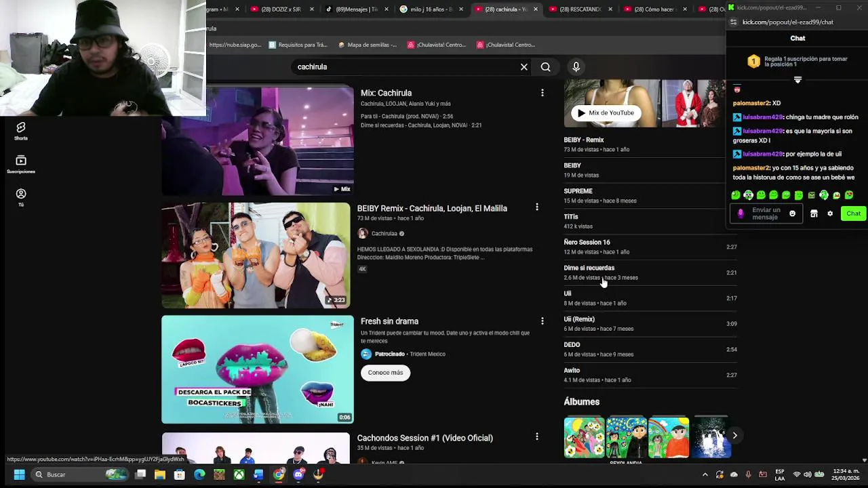Screen dimensions: 868x488
Task: Click the Cachondos Session #1 video title
Action: 425,438
